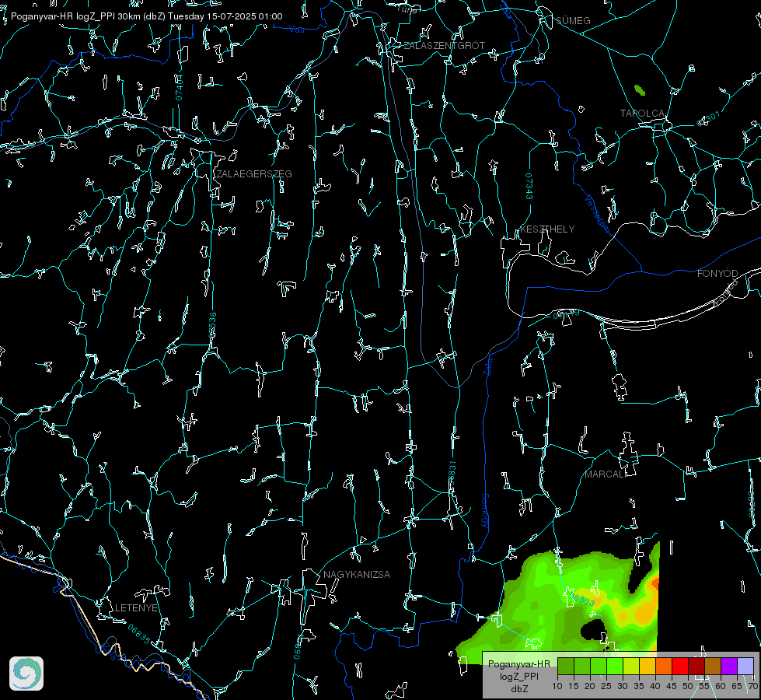The width and height of the screenshot is (761, 700).
Task: Click the ZALAEGERSZEG city label
Action: (x=254, y=174)
